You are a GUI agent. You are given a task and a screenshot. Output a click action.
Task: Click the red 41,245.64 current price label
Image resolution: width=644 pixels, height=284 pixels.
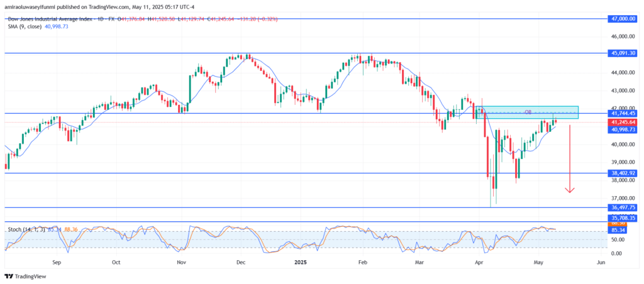pos(622,123)
